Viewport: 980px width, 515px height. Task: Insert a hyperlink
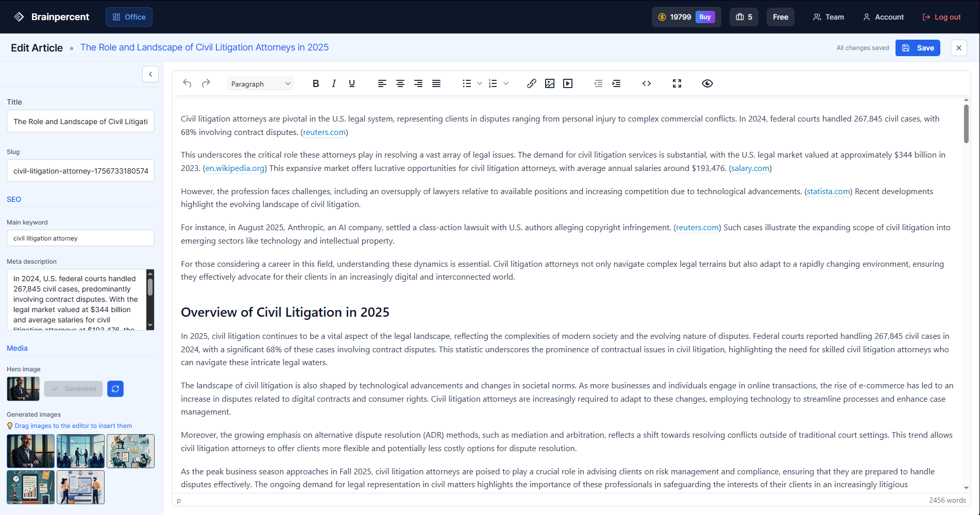click(x=532, y=83)
